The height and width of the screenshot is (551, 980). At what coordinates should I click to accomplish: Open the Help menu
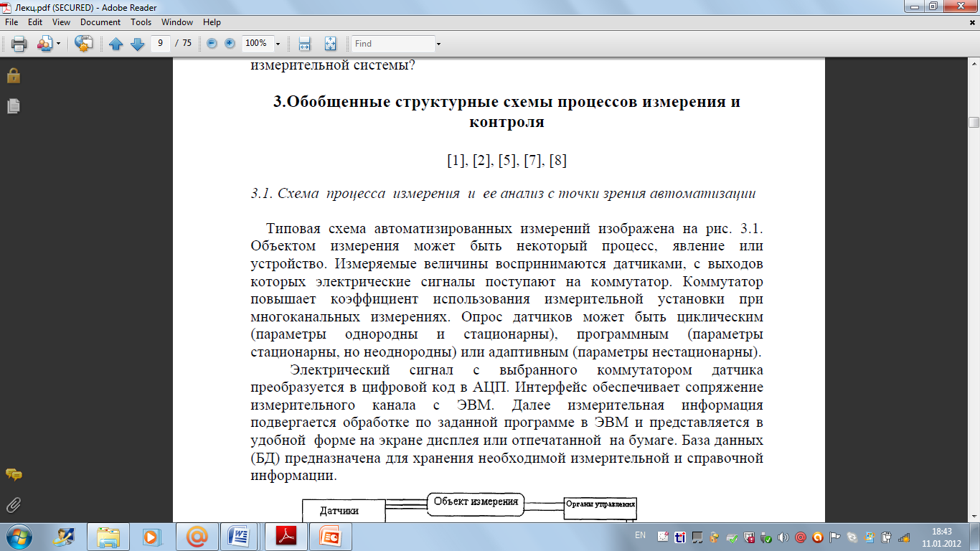click(x=212, y=22)
